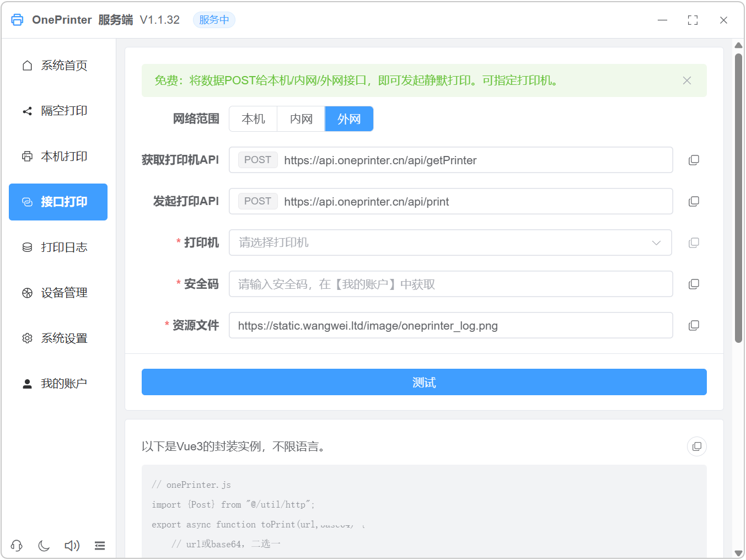Maximize the OnePrinter window
This screenshot has width=746, height=560.
pos(693,20)
